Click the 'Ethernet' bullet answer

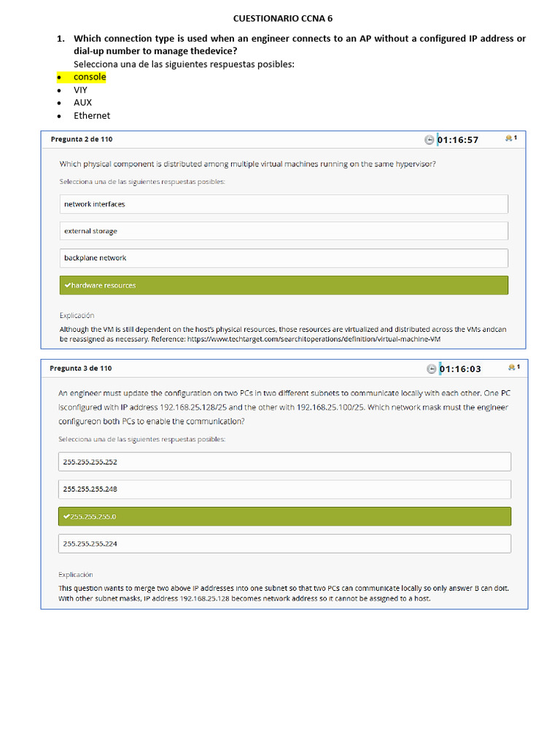click(92, 116)
